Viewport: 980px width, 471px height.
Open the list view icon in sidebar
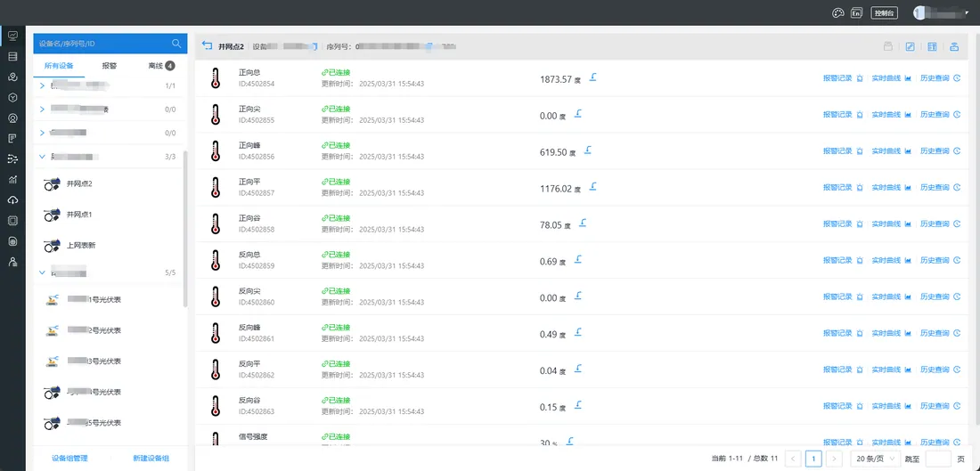[12, 57]
